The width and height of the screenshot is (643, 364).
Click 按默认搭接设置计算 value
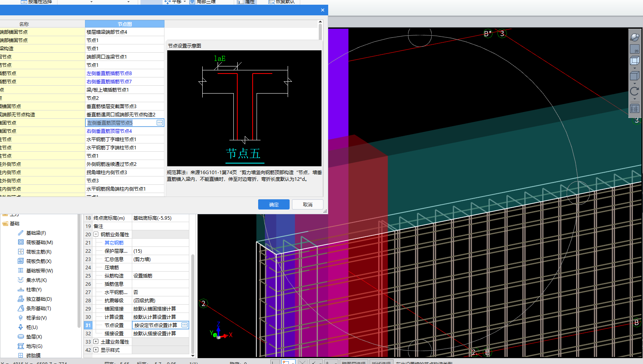click(x=161, y=334)
